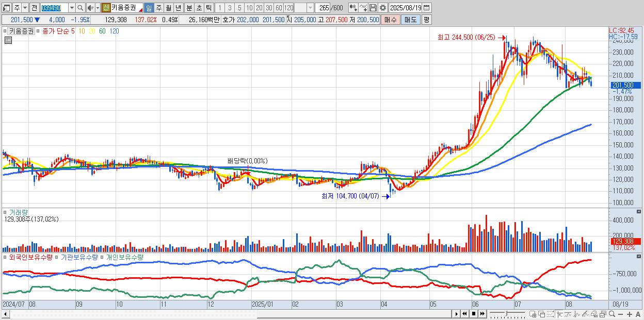Select the 년 yearly period toggle

click(x=178, y=8)
